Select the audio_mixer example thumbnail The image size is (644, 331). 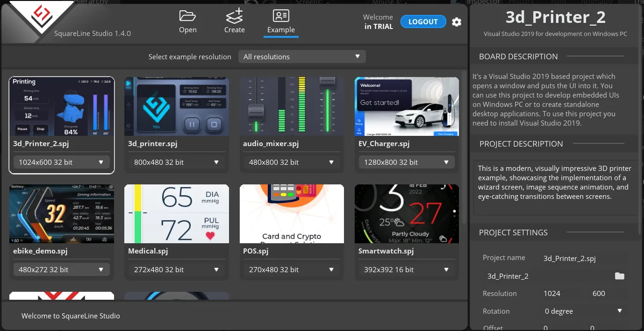tap(292, 106)
